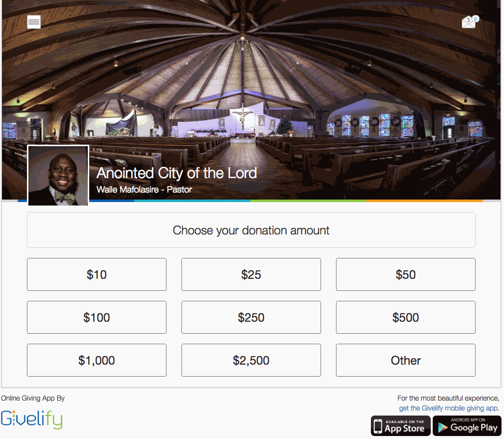The image size is (504, 439).
Task: Choose the $50 donation amount
Action: [x=406, y=274]
